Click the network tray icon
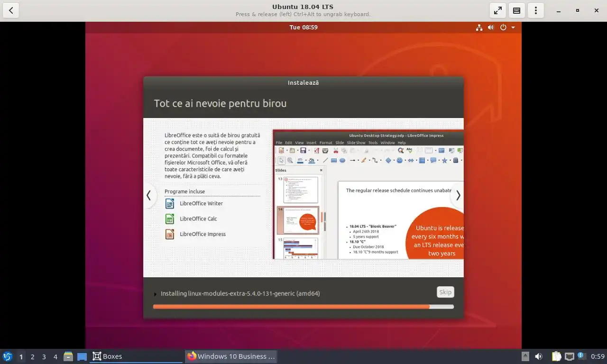The image size is (607, 364). [x=569, y=356]
